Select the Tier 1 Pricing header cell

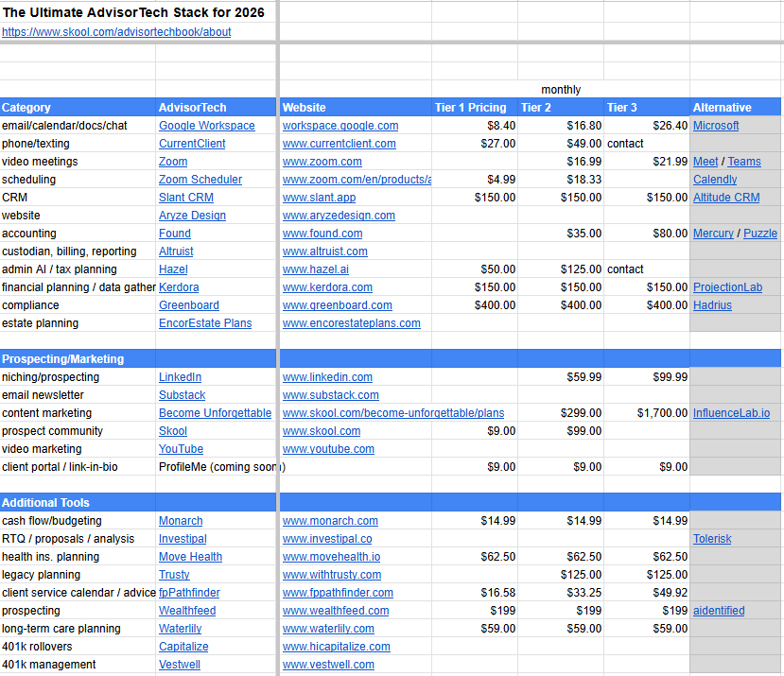(x=475, y=108)
